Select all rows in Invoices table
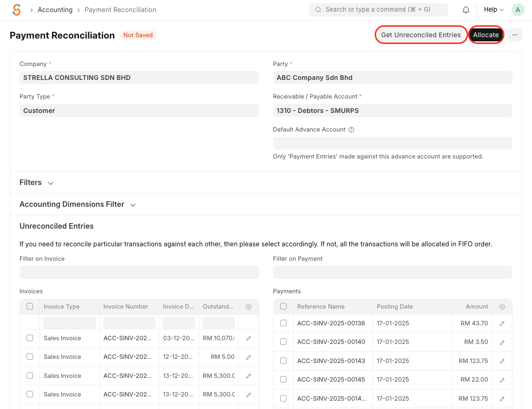Screen dimensions: 532x409 pyautogui.click(x=30, y=307)
